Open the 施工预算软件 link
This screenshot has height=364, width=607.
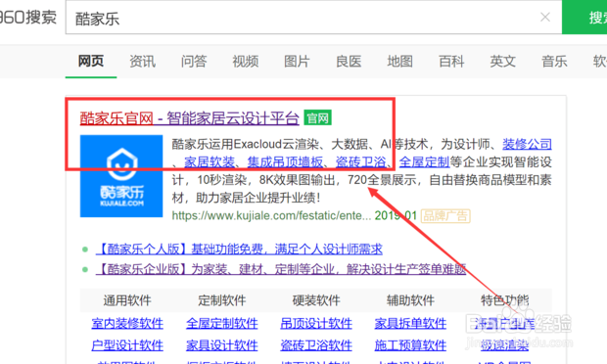point(410,345)
